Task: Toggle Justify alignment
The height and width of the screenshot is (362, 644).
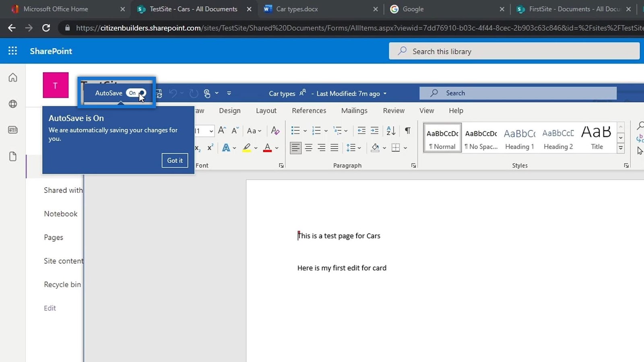Action: [334, 148]
